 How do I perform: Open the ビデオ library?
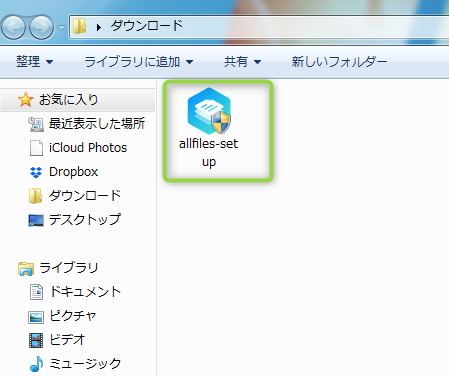tap(67, 340)
